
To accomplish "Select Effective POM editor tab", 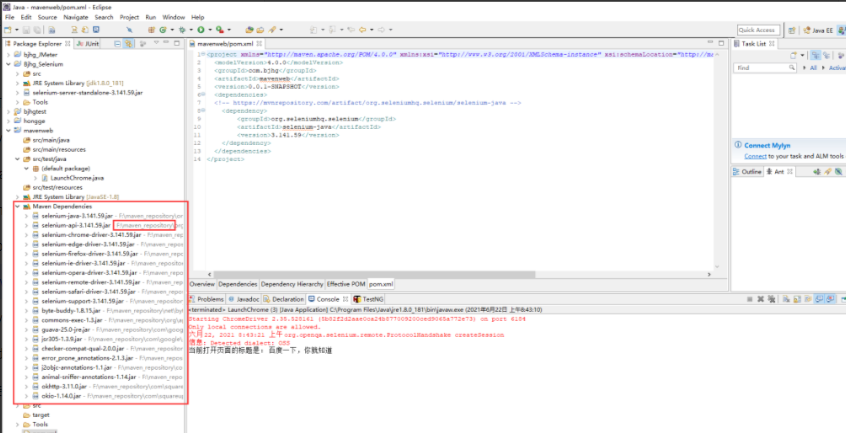I will coord(346,284).
